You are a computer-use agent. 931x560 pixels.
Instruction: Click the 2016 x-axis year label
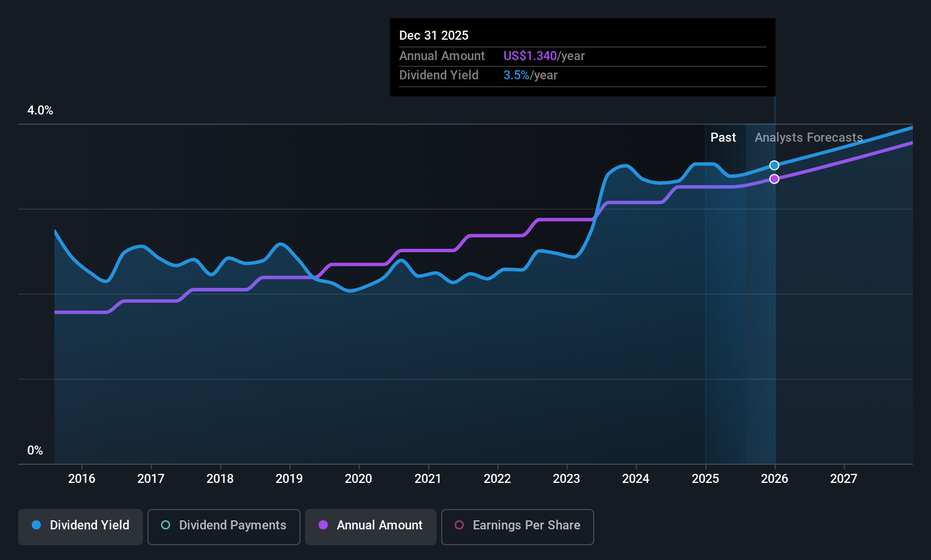[x=82, y=478]
